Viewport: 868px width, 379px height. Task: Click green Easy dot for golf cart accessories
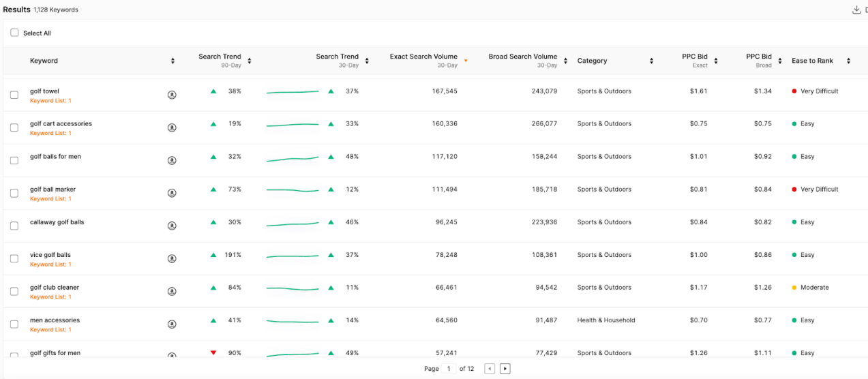(x=794, y=124)
